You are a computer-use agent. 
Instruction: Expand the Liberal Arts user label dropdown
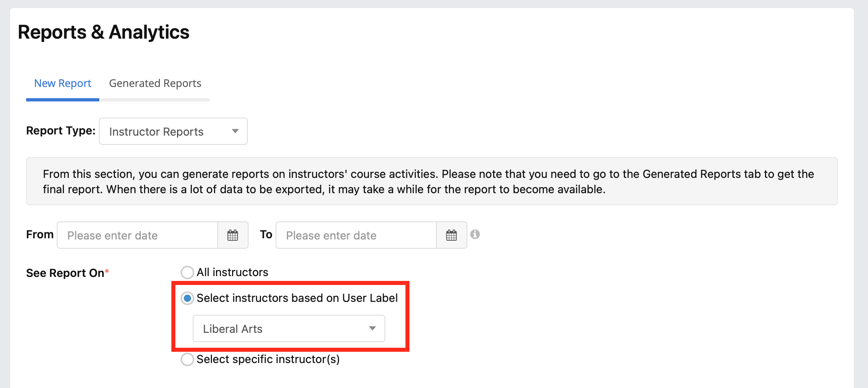289,328
